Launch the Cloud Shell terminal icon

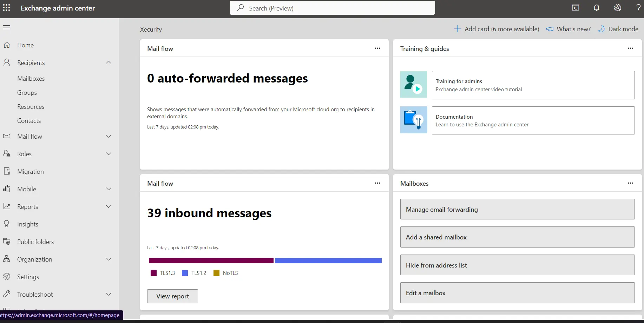576,7
